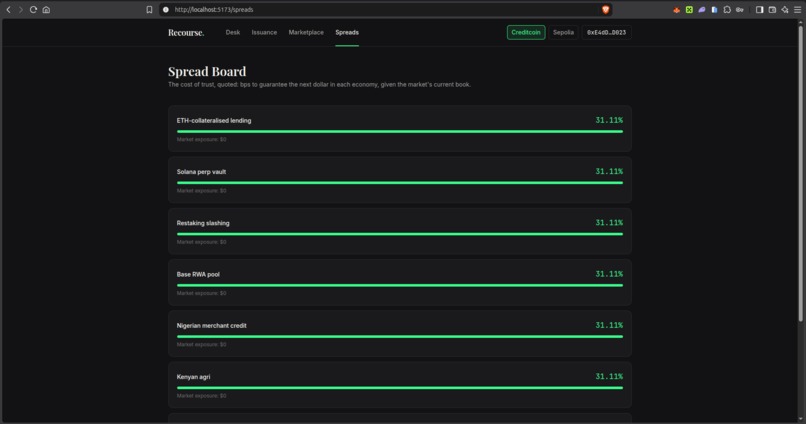Click Market exposure text under Solana perp vault
Viewport: 806px width, 424px height.
tap(202, 191)
